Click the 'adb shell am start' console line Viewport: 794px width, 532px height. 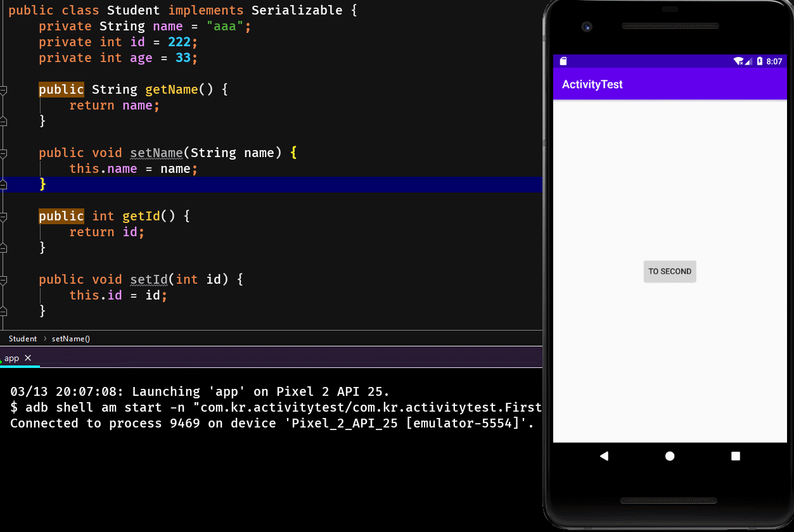pos(276,407)
